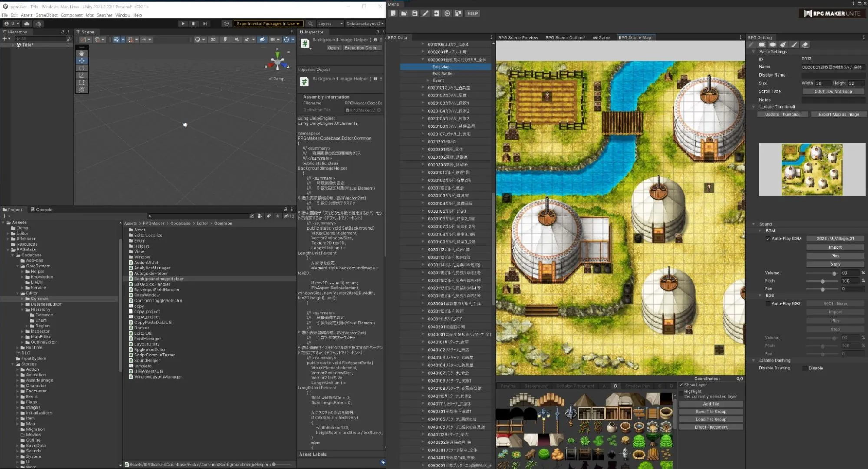This screenshot has width=868, height=469.
Task: Open the Scroll Type dropdown
Action: point(833,92)
